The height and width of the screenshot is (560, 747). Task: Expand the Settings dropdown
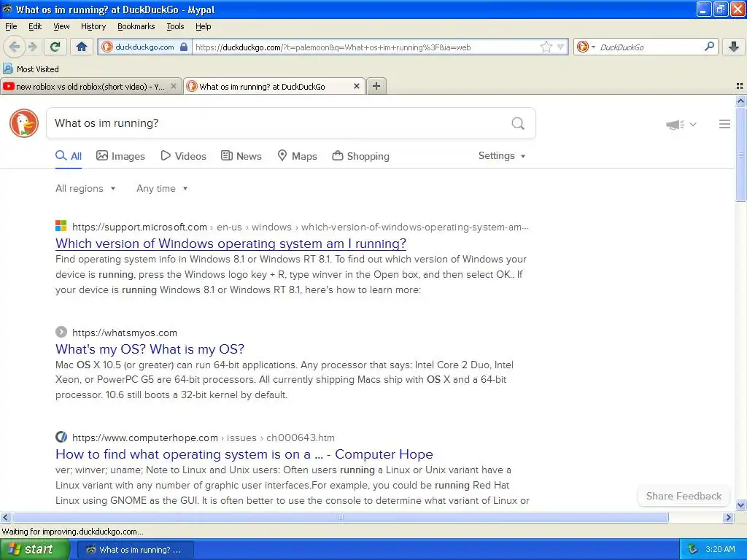(502, 156)
